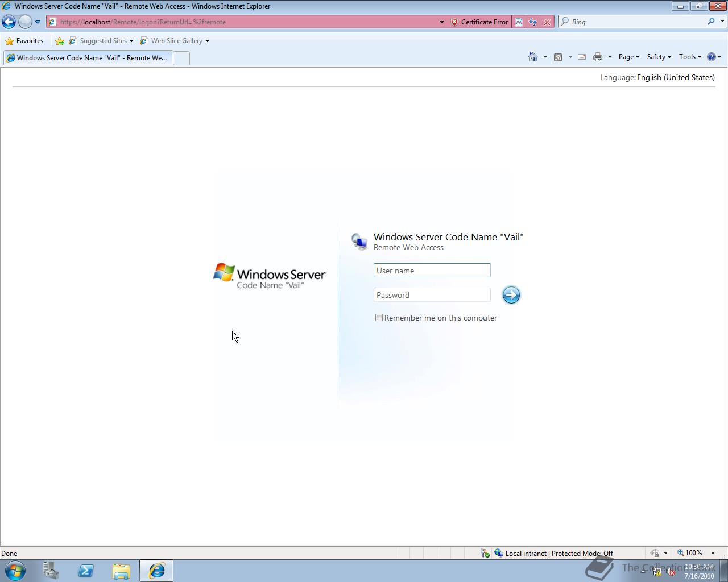Open the Favorites panel button
Viewport: 728px width, 582px height.
pyautogui.click(x=24, y=41)
